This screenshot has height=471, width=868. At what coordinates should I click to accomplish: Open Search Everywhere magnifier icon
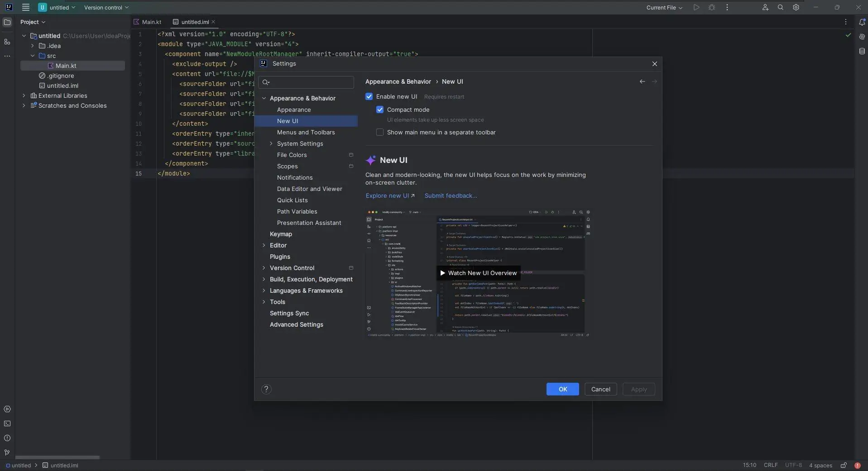[x=781, y=7]
